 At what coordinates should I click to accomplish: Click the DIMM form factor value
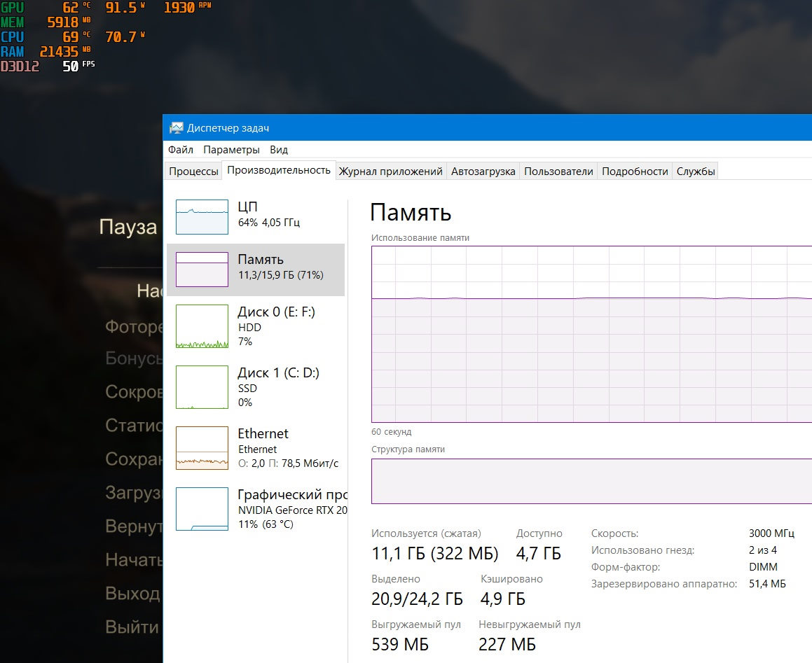pos(764,567)
